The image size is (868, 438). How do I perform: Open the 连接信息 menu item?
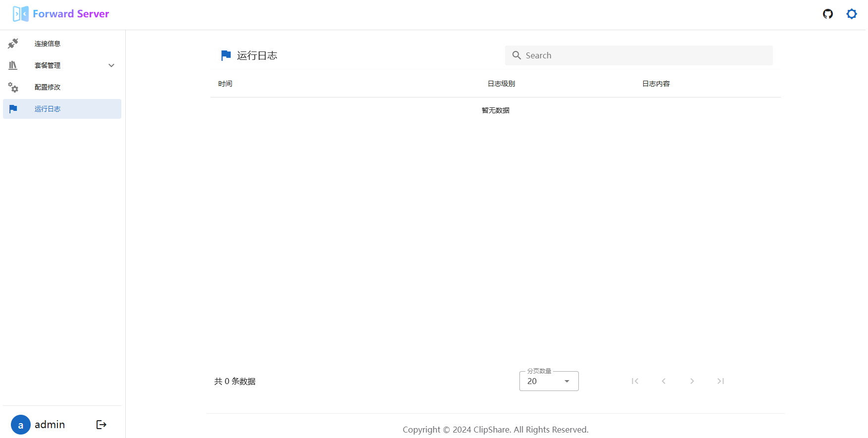[48, 44]
